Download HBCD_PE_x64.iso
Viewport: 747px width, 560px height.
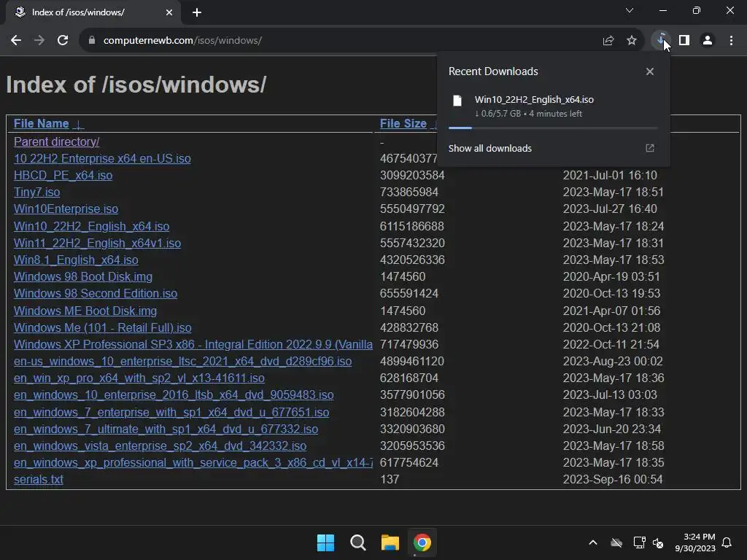point(63,175)
